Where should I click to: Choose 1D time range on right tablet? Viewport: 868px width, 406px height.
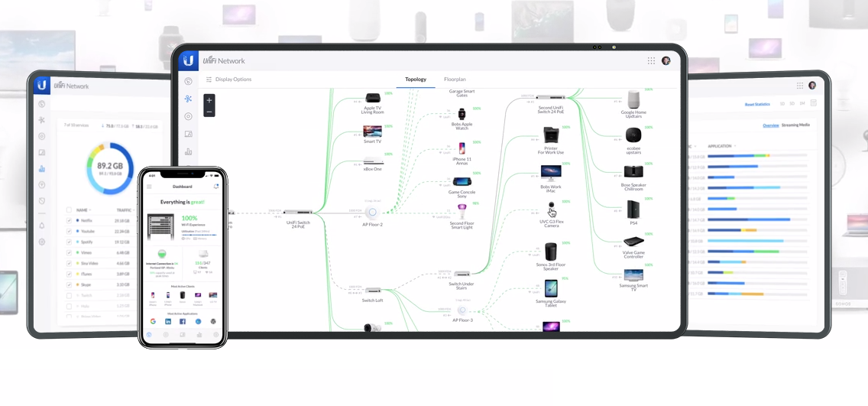pos(782,103)
